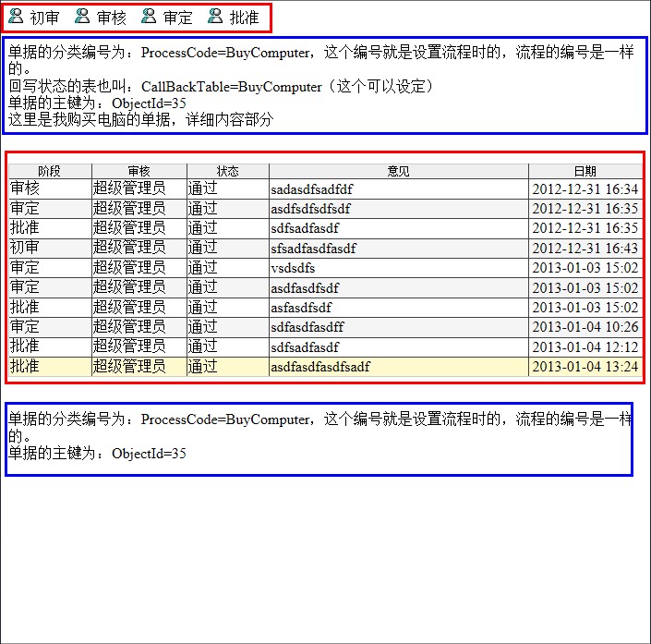Screen dimensions: 651x644
Task: Select comment cell sdfasdfasdff
Action: point(399,327)
